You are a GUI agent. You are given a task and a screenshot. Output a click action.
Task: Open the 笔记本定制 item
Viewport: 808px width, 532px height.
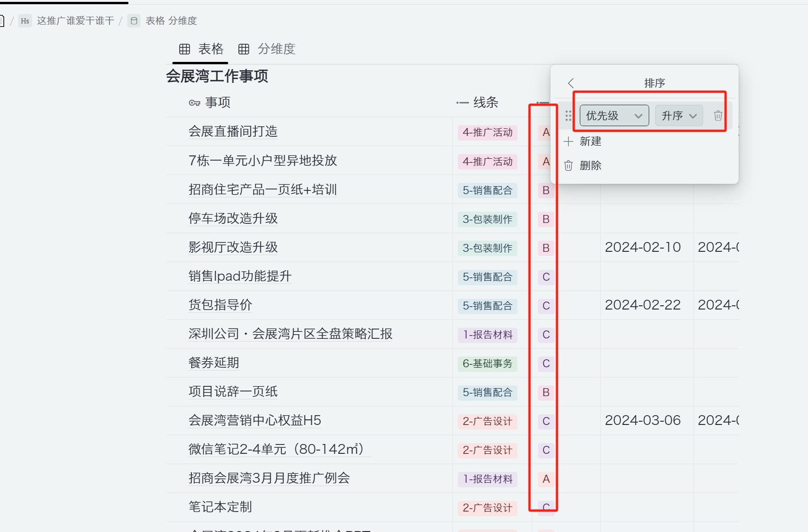(x=220, y=507)
